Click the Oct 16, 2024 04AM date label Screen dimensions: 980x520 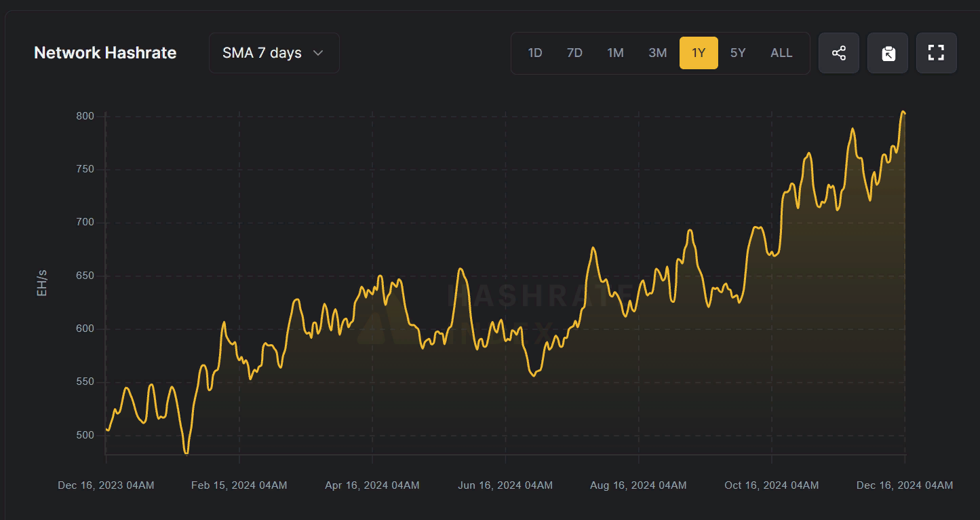coord(771,485)
